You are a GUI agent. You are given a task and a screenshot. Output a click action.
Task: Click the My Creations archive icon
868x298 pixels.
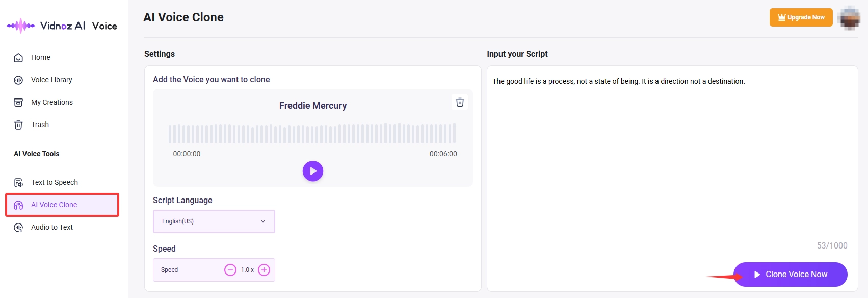pos(18,103)
